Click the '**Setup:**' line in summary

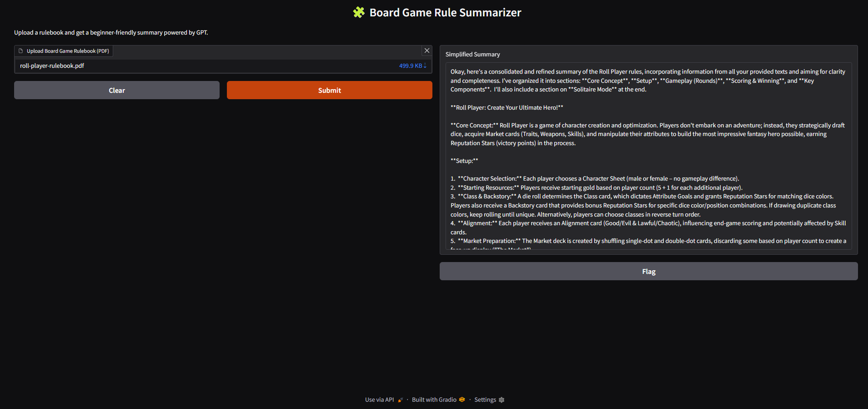464,161
